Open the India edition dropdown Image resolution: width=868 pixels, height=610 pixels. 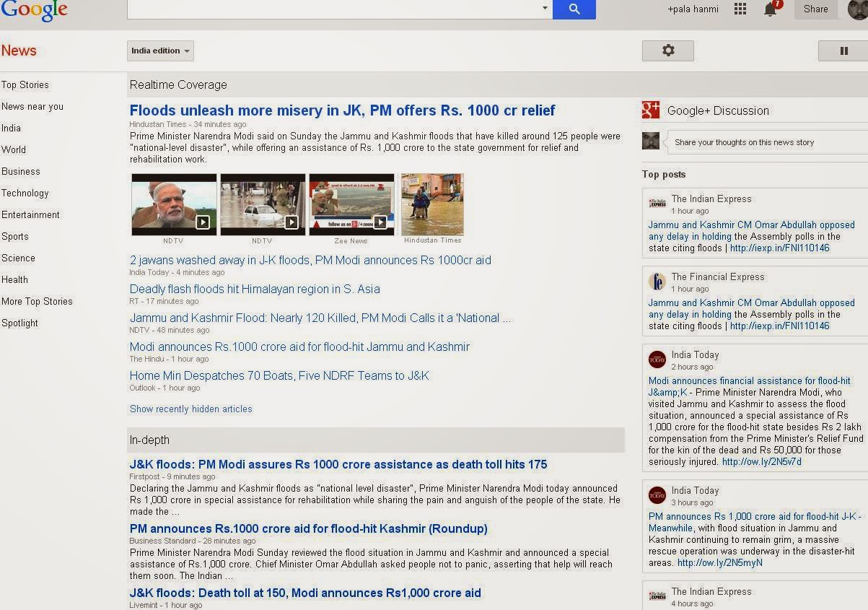pyautogui.click(x=160, y=51)
